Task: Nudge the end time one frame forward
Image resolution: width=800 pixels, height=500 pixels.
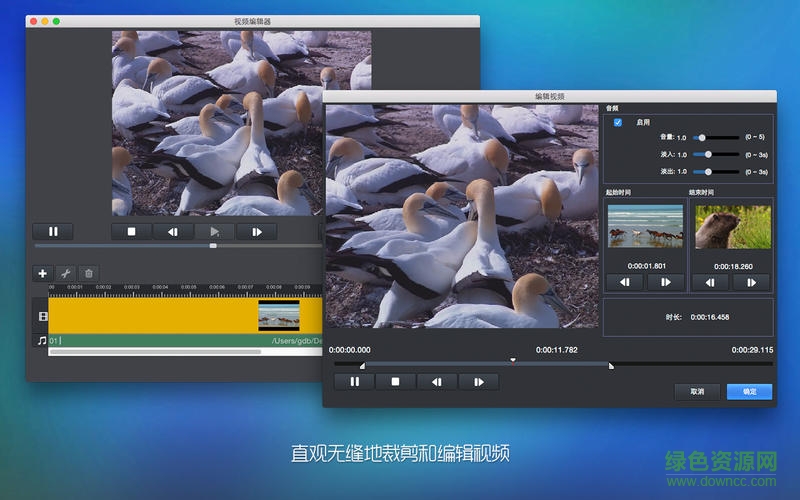Action: point(751,283)
